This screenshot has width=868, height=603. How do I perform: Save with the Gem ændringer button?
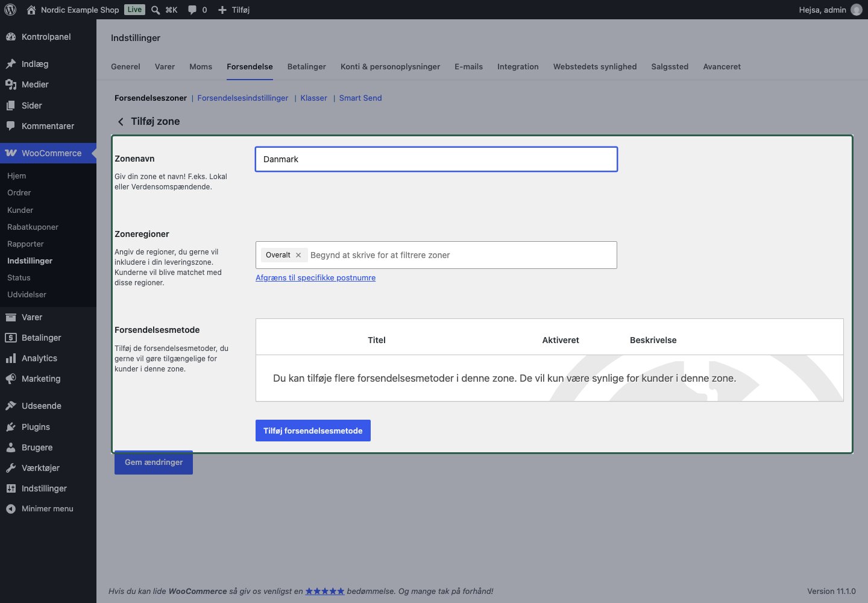[x=154, y=463]
